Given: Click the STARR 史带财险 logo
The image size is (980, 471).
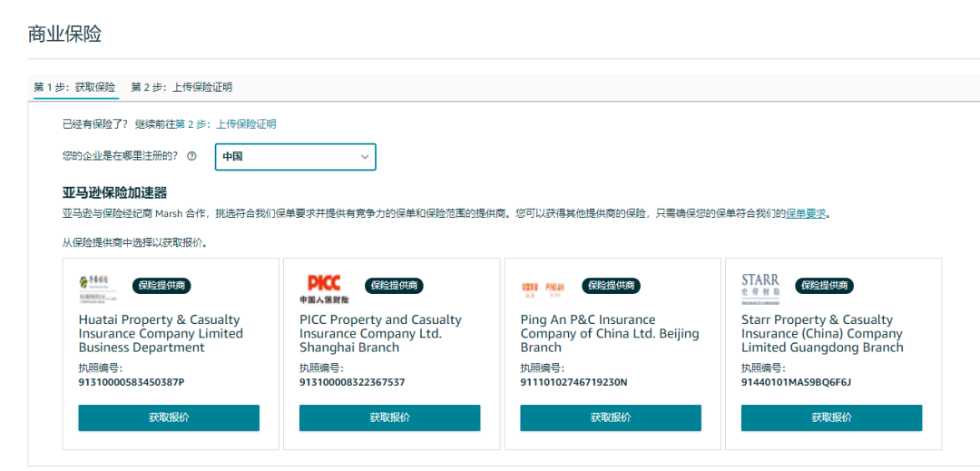Looking at the screenshot, I should (x=760, y=288).
